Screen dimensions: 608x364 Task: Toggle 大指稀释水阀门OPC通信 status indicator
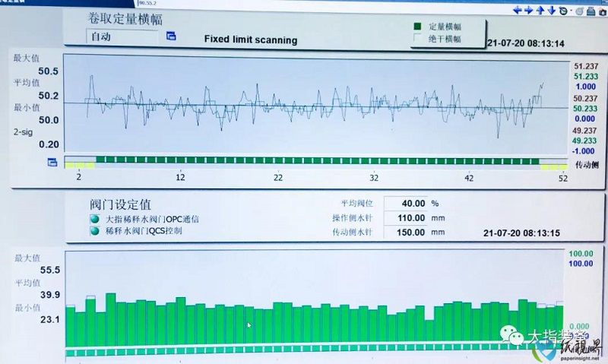pyautogui.click(x=94, y=219)
